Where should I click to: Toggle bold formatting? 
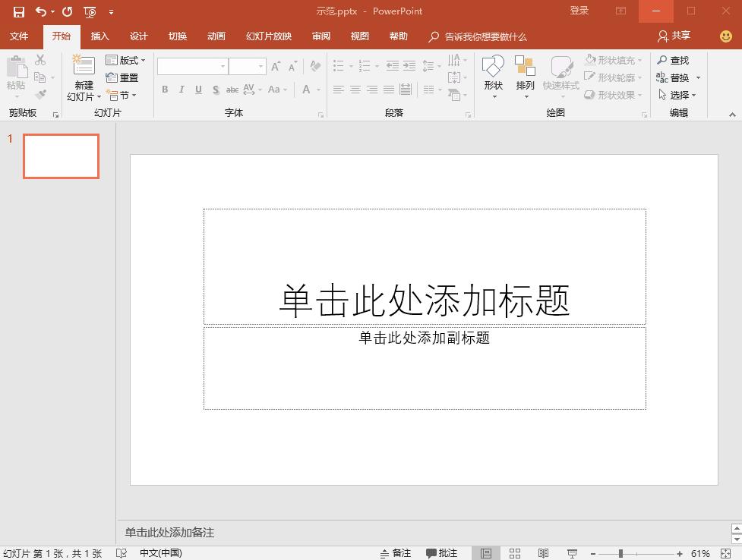click(165, 90)
